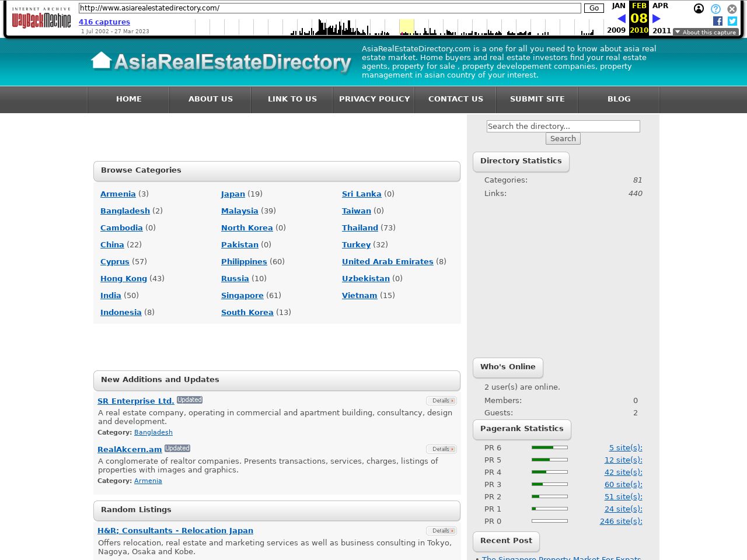Open the 416 captures link

[104, 22]
